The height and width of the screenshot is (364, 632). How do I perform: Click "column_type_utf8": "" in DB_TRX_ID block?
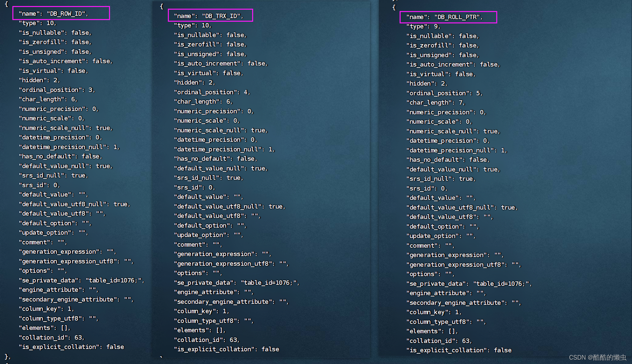(214, 321)
